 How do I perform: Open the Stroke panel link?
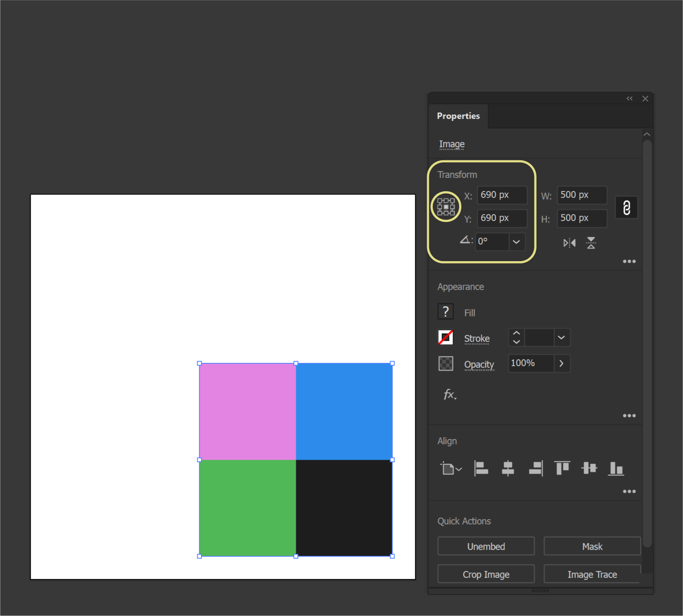click(x=477, y=339)
